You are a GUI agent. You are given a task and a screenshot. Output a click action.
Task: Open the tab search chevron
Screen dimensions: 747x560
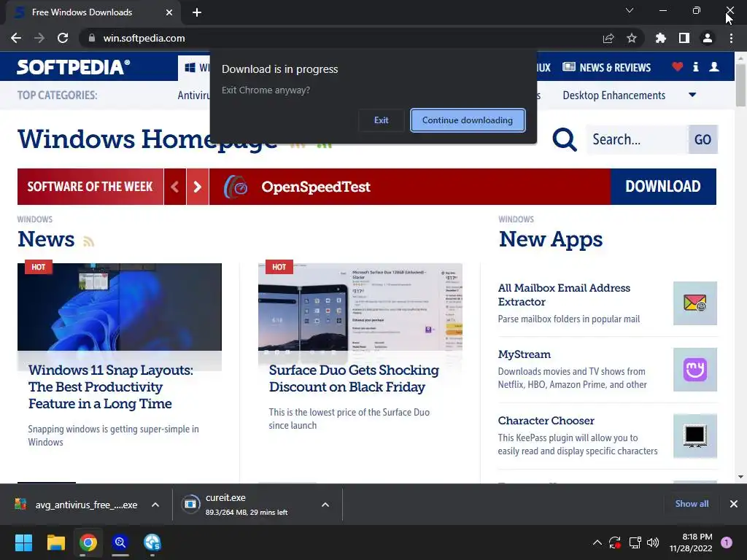[x=630, y=10]
